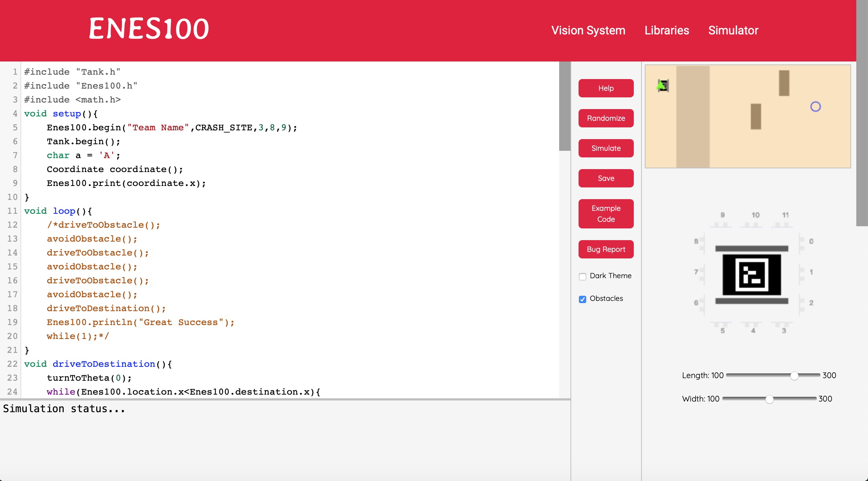The width and height of the screenshot is (868, 481).
Task: Click the blue destination circle in arena
Action: [815, 107]
